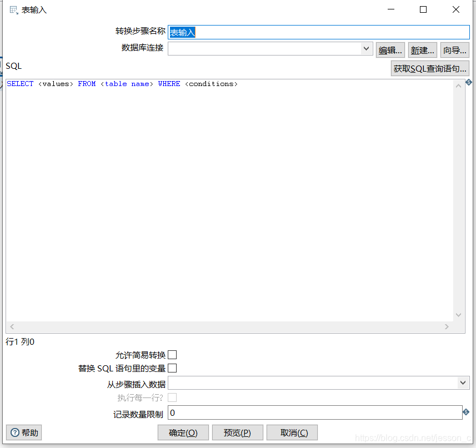Click the 行1 列0 position label
This screenshot has height=448, width=476.
20,342
